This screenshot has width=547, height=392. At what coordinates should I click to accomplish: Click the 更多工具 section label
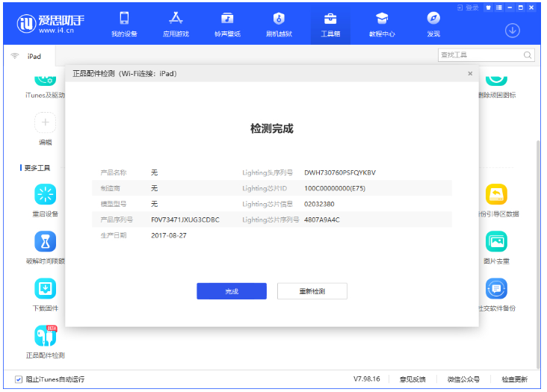click(x=37, y=168)
